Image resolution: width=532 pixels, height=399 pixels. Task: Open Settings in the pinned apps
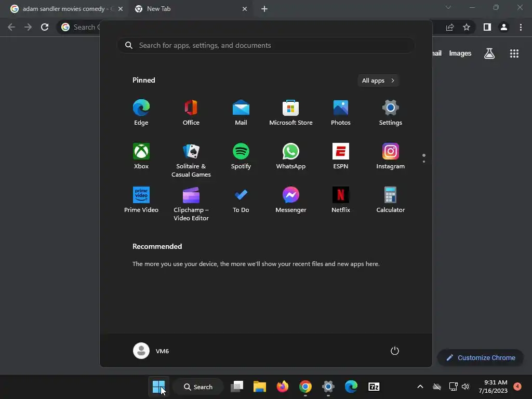pos(391,113)
